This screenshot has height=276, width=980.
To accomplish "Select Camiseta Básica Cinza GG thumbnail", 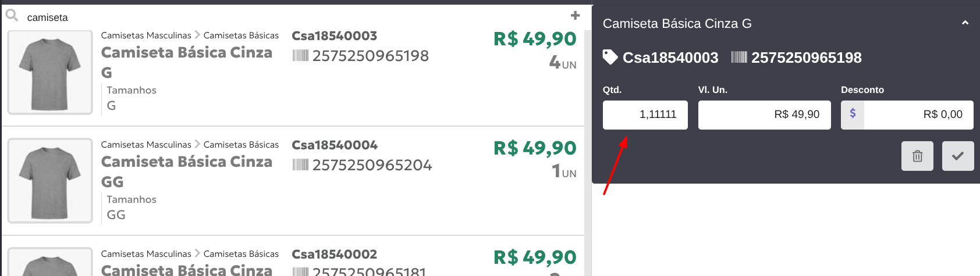I will [50, 181].
